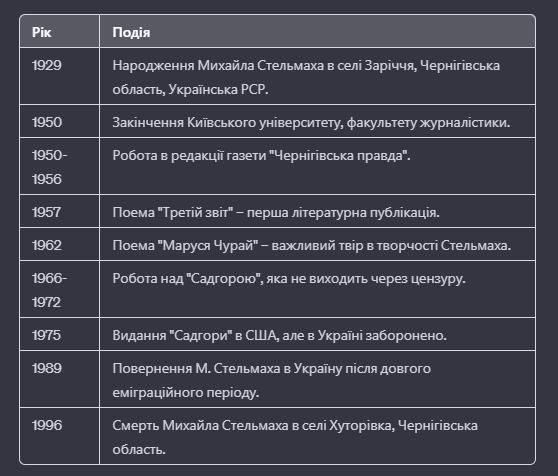Click the "Третій звіт" poem entry
Viewport: 558px width, 476px height.
276,213
